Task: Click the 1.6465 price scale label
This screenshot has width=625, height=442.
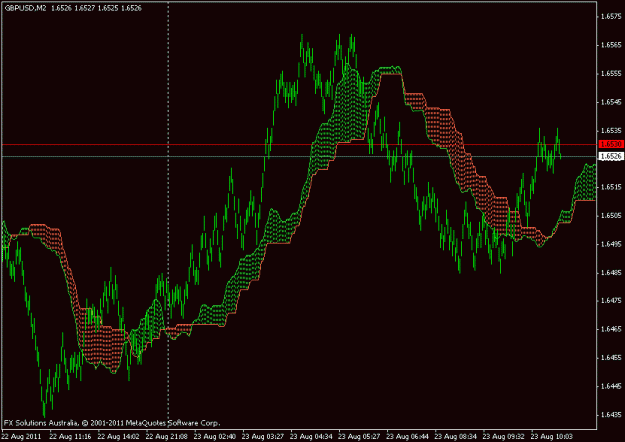Action: point(611,329)
